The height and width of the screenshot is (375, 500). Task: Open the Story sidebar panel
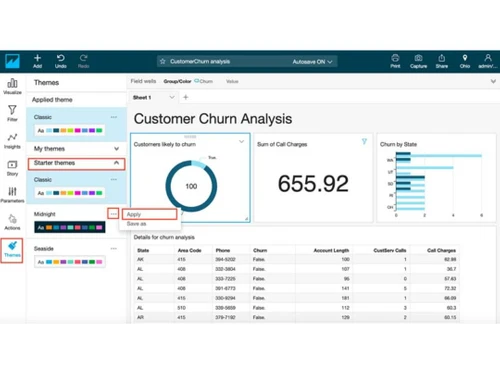point(12,168)
